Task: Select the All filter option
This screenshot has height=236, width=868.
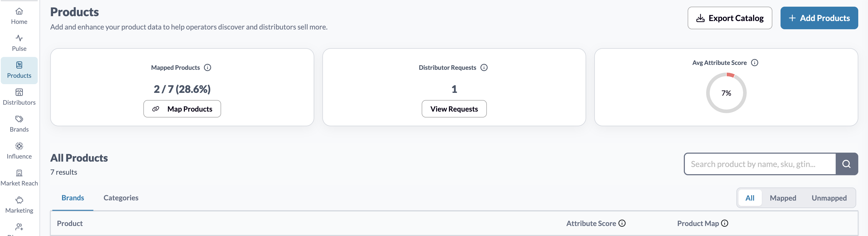Action: [x=750, y=198]
